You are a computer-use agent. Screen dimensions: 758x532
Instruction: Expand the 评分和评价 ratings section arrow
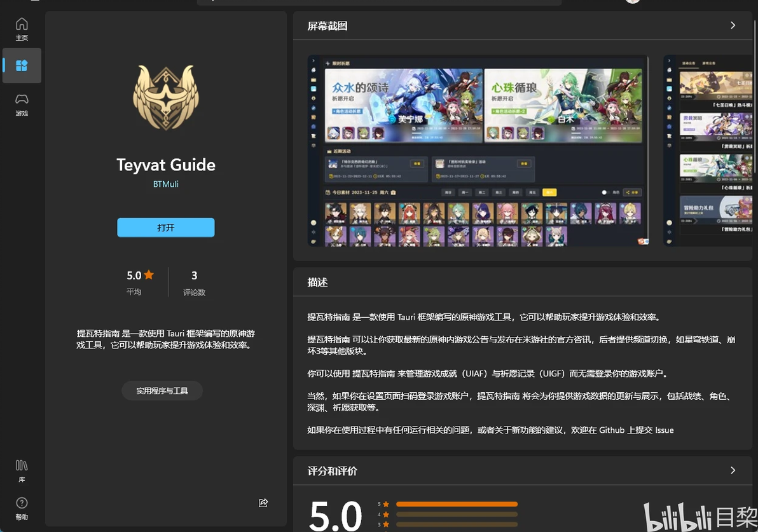[733, 470]
